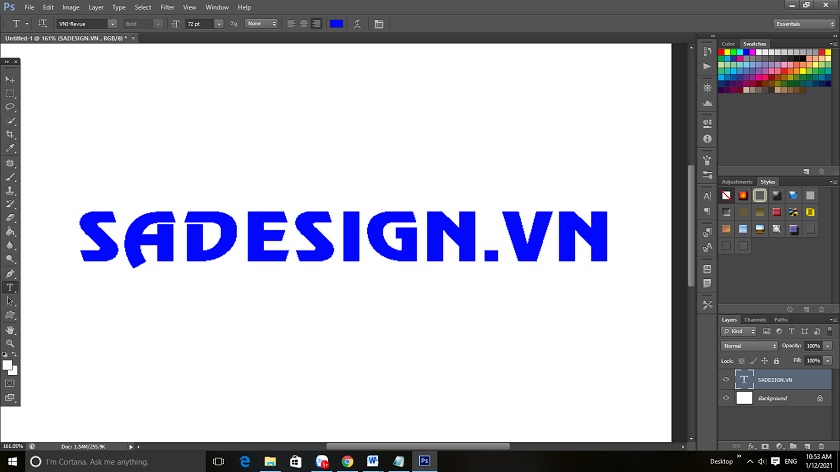
Task: Open the Windows Start menu
Action: [x=12, y=461]
